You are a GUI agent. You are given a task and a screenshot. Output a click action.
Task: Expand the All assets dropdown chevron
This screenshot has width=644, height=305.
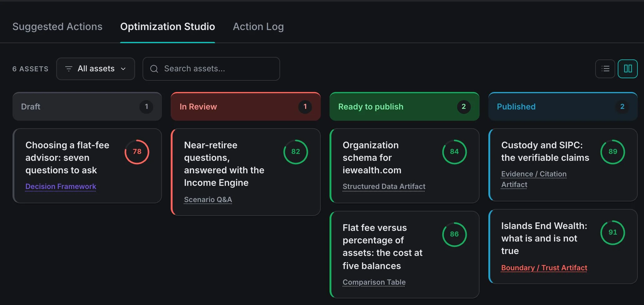pyautogui.click(x=123, y=69)
